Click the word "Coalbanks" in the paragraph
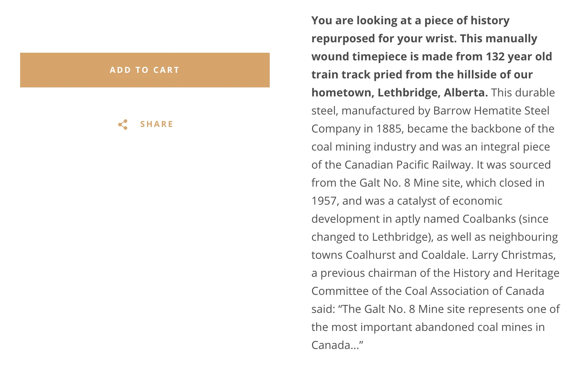The width and height of the screenshot is (588, 367). pyautogui.click(x=489, y=219)
